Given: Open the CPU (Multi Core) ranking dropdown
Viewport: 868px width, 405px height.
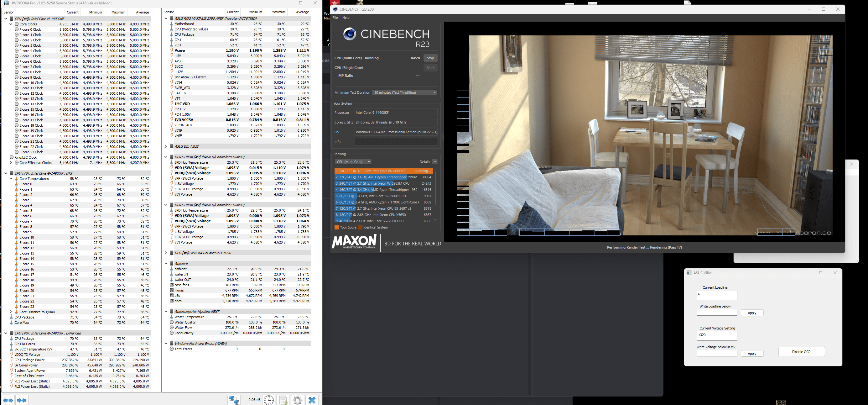Looking at the screenshot, I should [x=353, y=162].
